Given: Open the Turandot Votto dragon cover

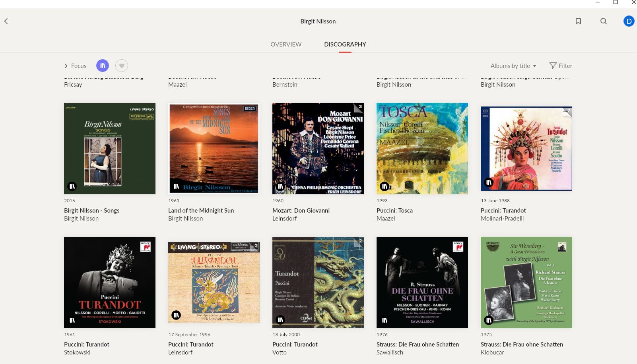Looking at the screenshot, I should [318, 283].
